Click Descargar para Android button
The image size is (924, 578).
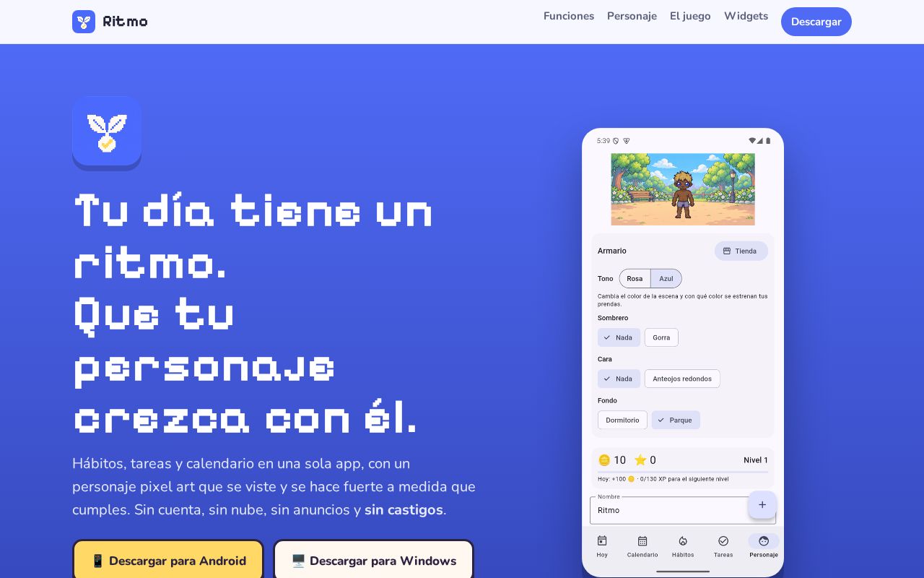click(x=168, y=560)
